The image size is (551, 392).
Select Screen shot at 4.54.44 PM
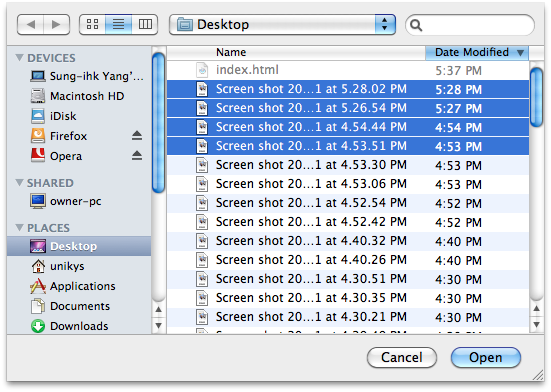click(348, 127)
